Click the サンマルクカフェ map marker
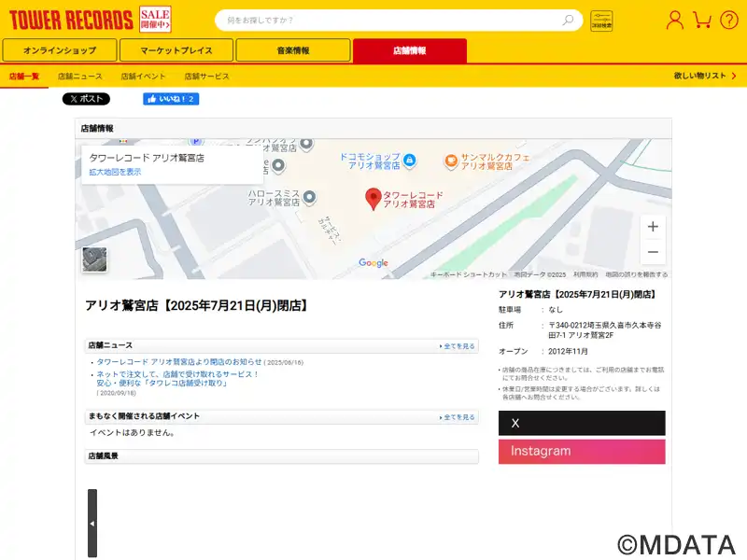Viewport: 747px width, 560px height. pyautogui.click(x=451, y=161)
